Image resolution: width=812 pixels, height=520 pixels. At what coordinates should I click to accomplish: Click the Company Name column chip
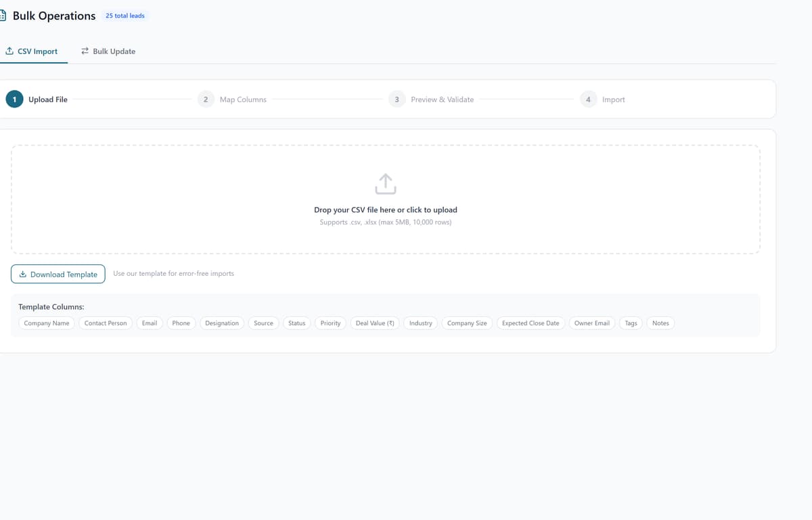[x=47, y=323]
